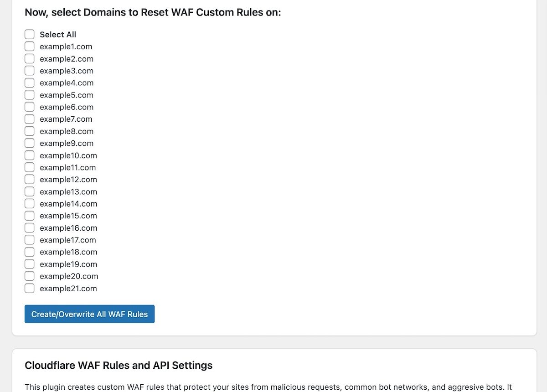
Task: Enable the example7.com domain
Action: (29, 119)
